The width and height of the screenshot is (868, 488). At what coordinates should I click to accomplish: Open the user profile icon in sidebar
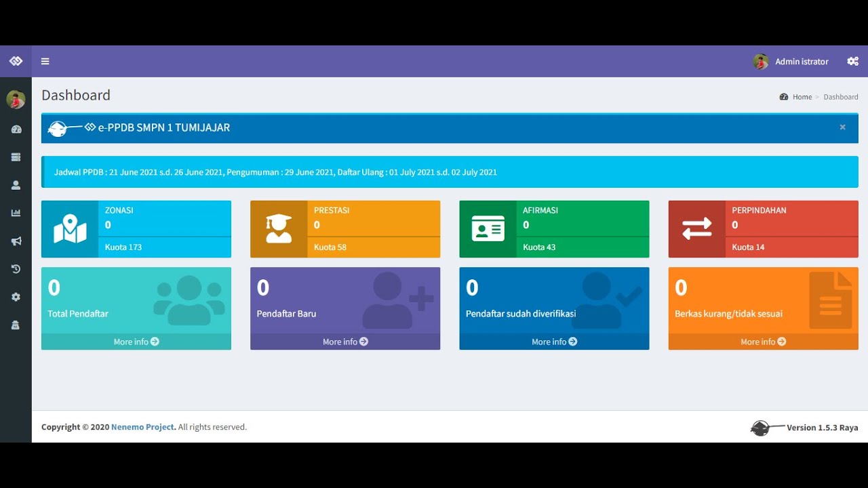[x=16, y=185]
